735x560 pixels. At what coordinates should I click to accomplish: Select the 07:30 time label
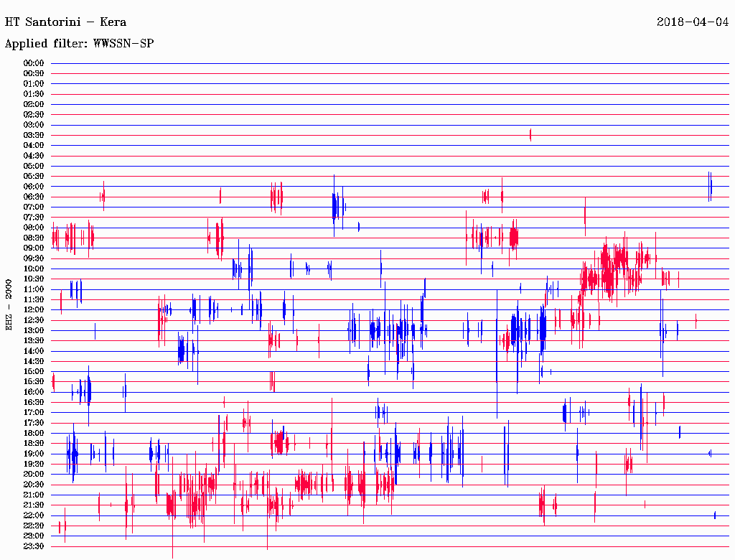click(x=34, y=217)
